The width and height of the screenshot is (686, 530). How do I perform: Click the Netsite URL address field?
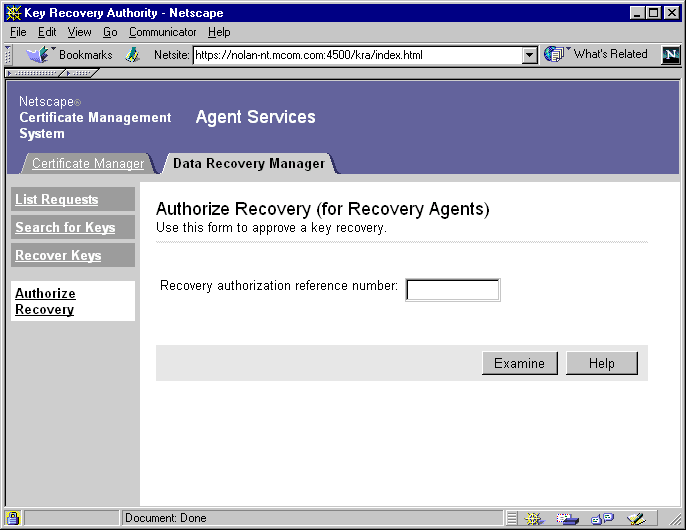point(358,55)
